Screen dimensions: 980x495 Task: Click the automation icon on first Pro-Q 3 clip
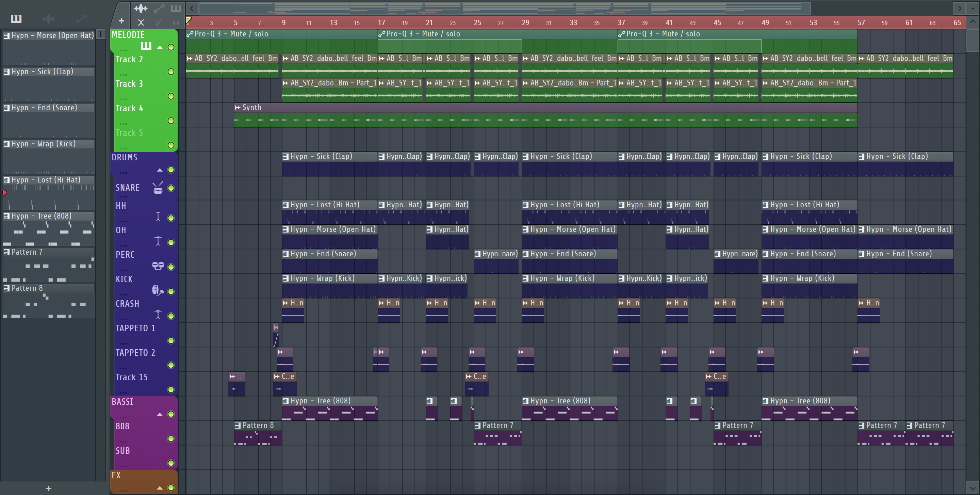(190, 34)
